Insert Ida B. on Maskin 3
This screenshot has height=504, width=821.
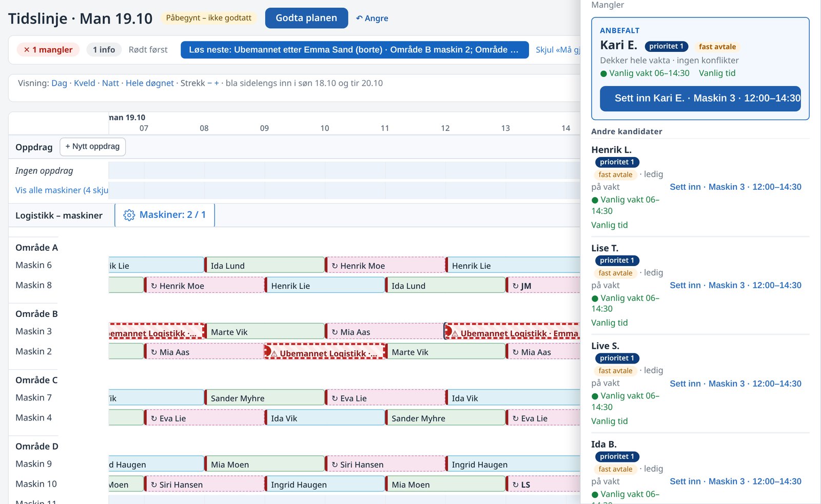click(x=735, y=481)
